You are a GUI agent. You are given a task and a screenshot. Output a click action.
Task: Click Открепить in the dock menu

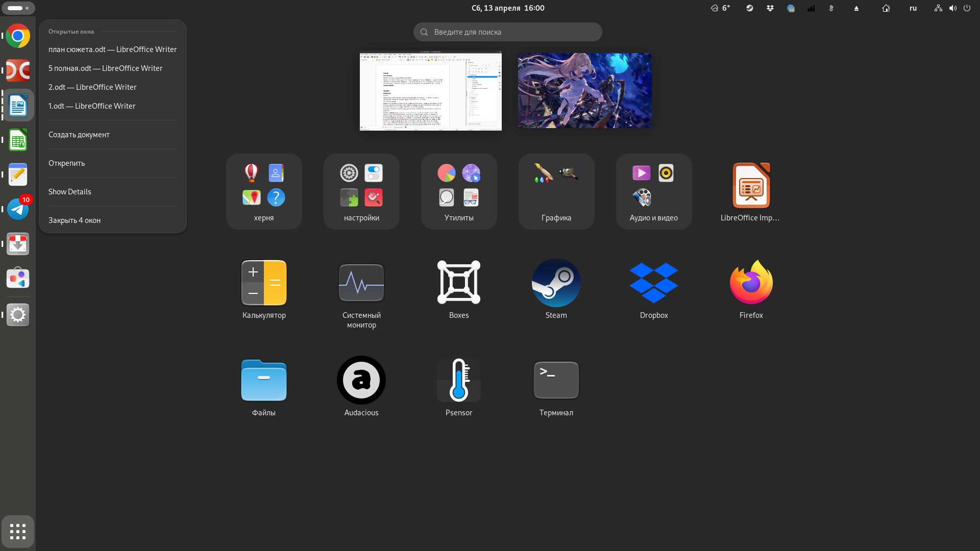point(67,163)
